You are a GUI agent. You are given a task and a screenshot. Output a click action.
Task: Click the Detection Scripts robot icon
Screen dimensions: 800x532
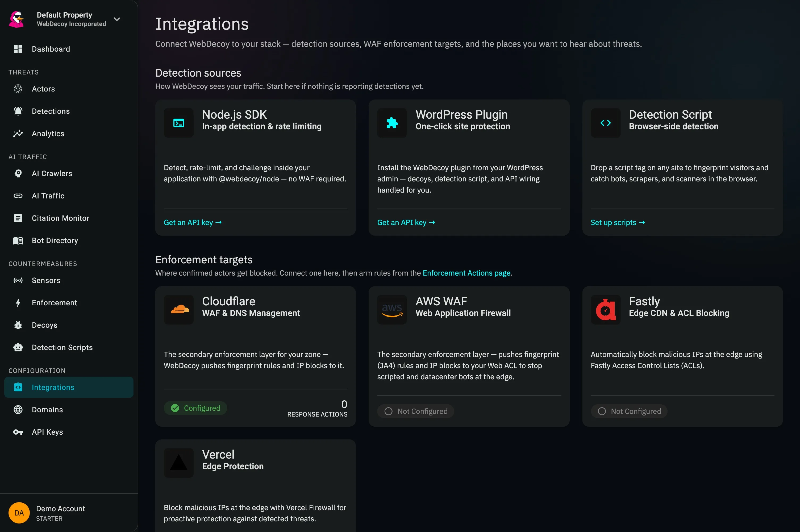(18, 347)
